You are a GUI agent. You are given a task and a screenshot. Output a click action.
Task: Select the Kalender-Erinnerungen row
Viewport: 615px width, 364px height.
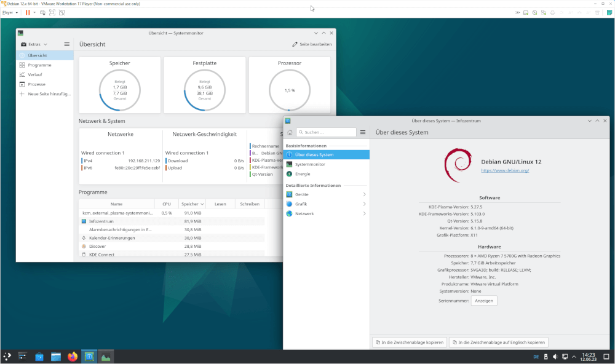(172, 238)
